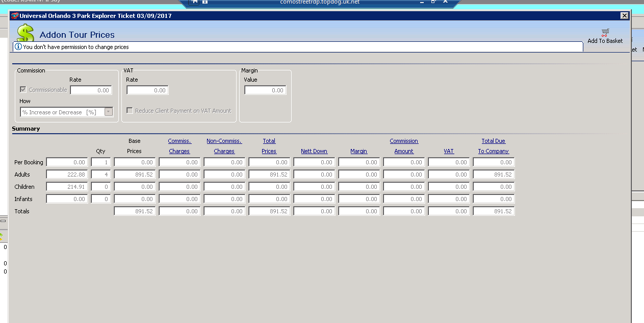Open the Total Due To Company link
Image resolution: width=644 pixels, height=323 pixels.
(494, 146)
